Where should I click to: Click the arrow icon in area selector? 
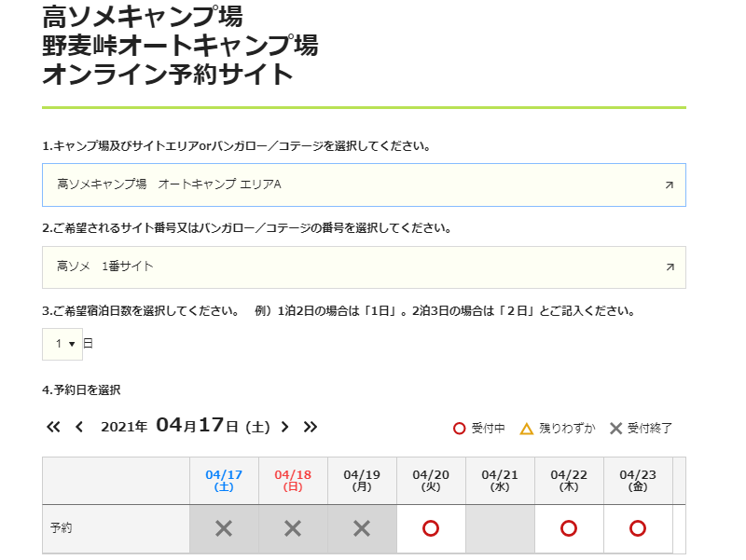(x=670, y=184)
